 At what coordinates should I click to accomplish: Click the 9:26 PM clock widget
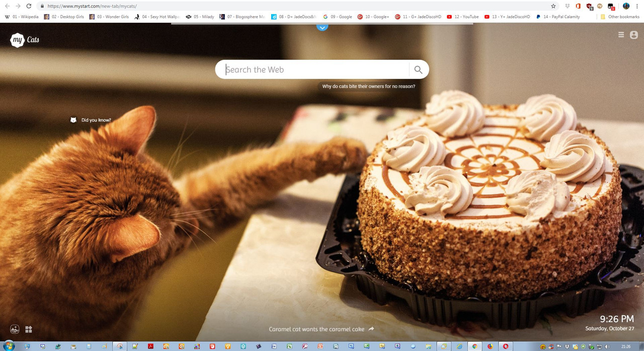pos(617,319)
